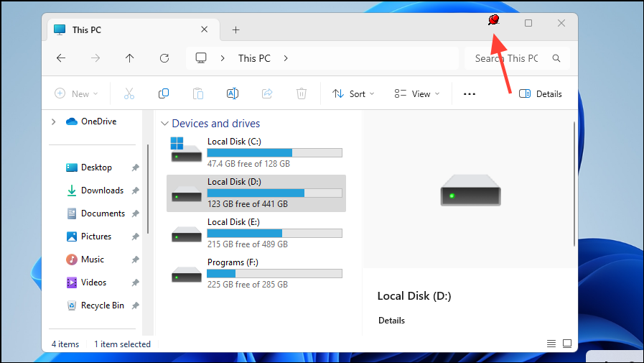Click "225 GB free of 285 GB" text
Image resolution: width=644 pixels, height=363 pixels.
point(248,285)
